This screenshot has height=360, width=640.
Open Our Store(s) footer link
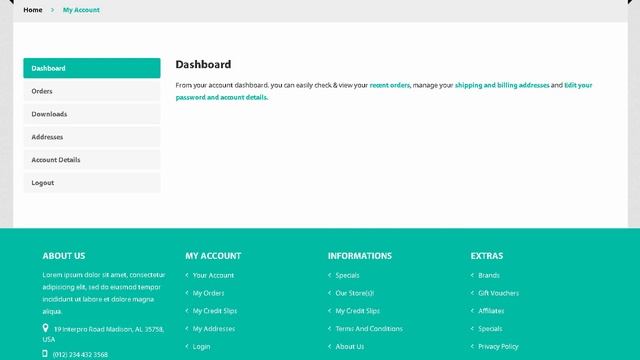click(355, 293)
